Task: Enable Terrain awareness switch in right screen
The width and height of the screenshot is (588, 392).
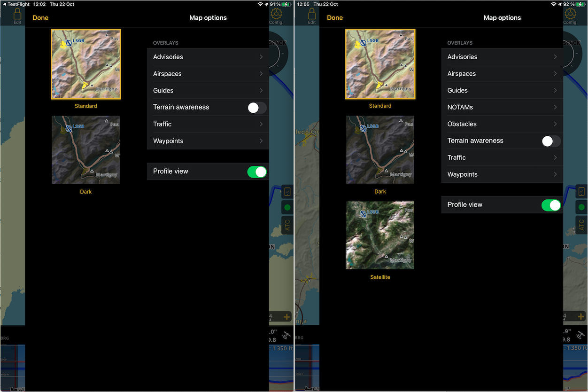Action: click(x=551, y=141)
